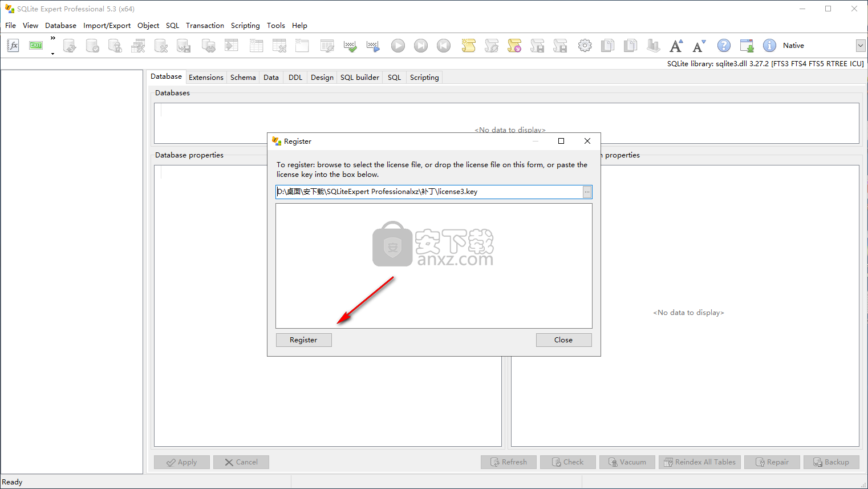Switch to the Schema tab
Image resolution: width=868 pixels, height=489 pixels.
tap(243, 78)
